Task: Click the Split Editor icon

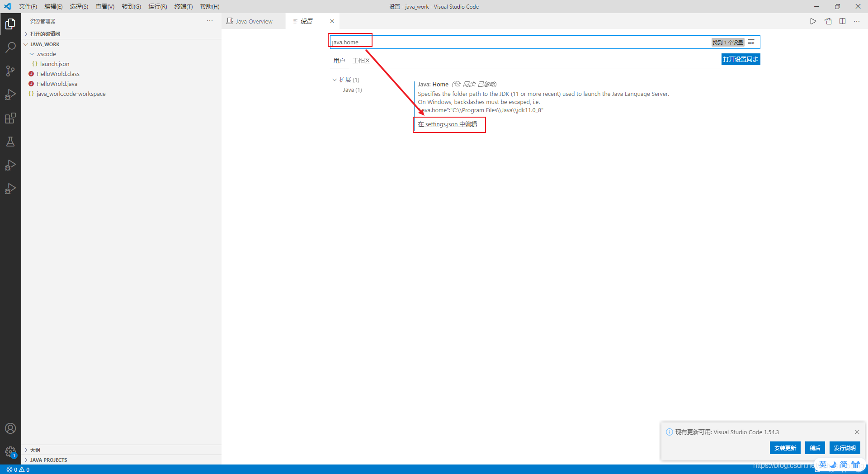Action: [x=842, y=21]
